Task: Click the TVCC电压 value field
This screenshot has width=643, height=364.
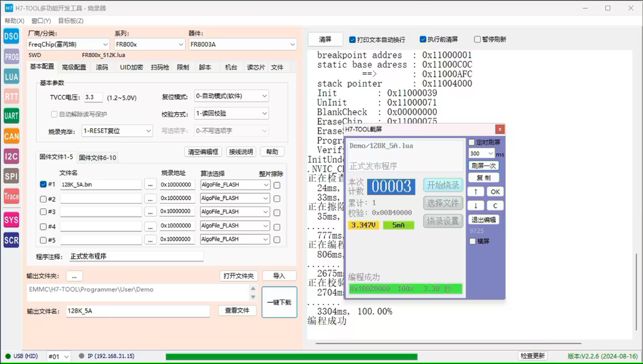Action: [x=93, y=97]
